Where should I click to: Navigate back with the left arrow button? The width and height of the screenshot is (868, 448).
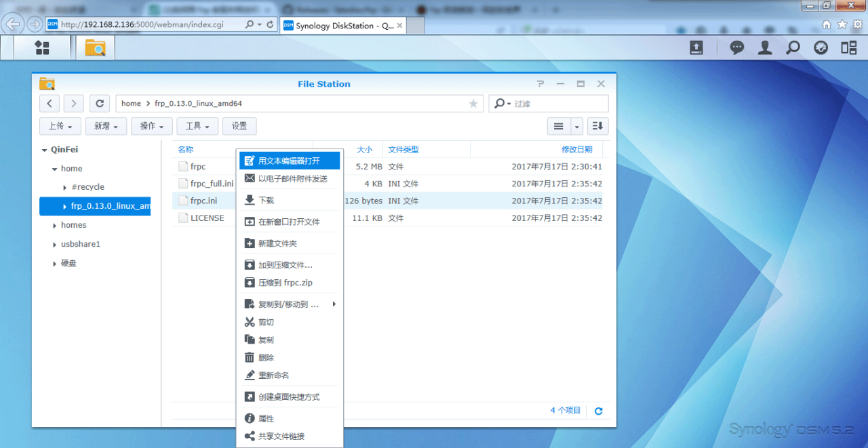[x=50, y=104]
